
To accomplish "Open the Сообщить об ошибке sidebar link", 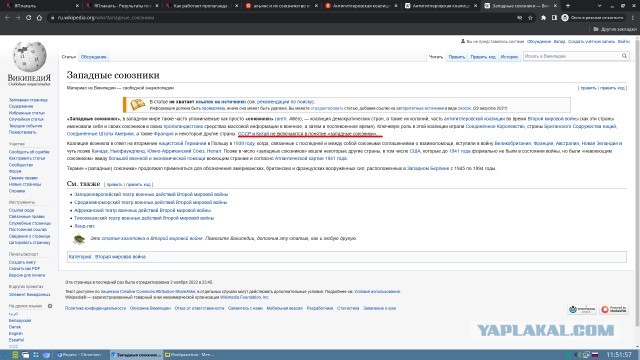I will click(x=29, y=152).
